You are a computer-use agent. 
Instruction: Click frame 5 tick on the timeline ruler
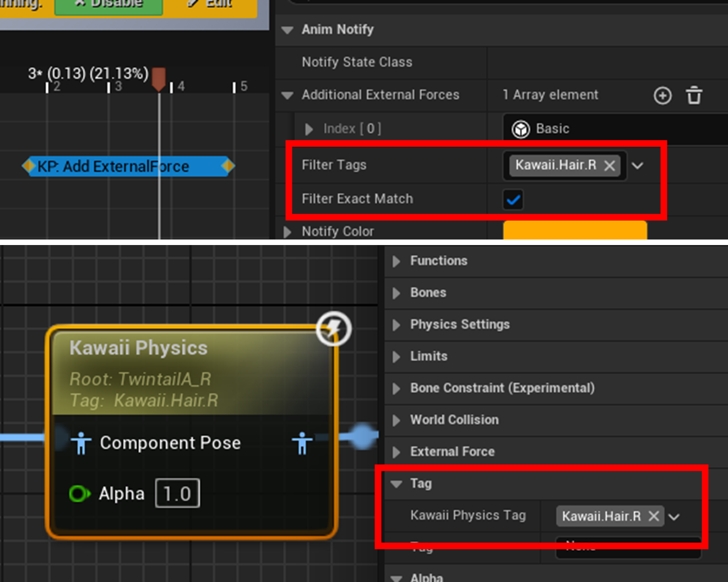pyautogui.click(x=235, y=87)
